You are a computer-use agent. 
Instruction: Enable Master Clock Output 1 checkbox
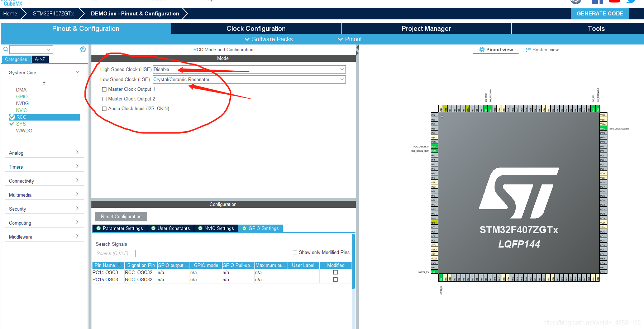pos(104,89)
